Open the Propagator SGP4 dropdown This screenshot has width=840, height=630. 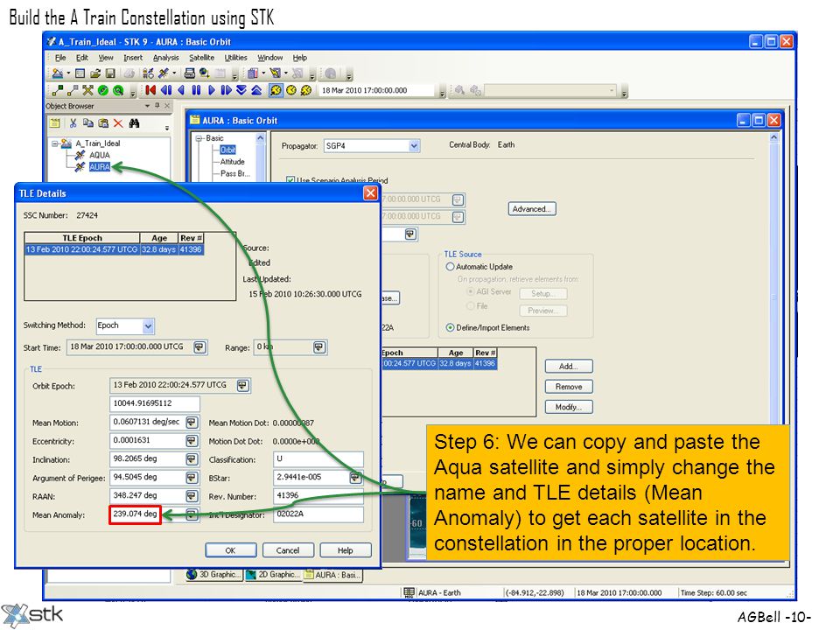(414, 146)
